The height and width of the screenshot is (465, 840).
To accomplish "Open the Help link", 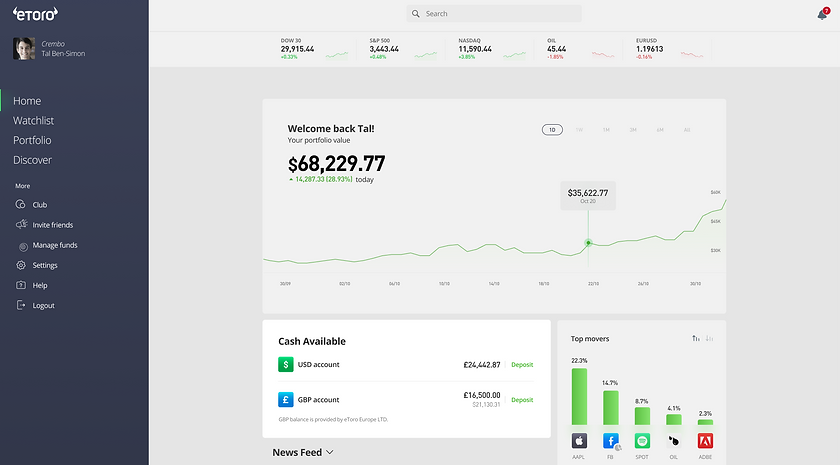I will click(40, 286).
